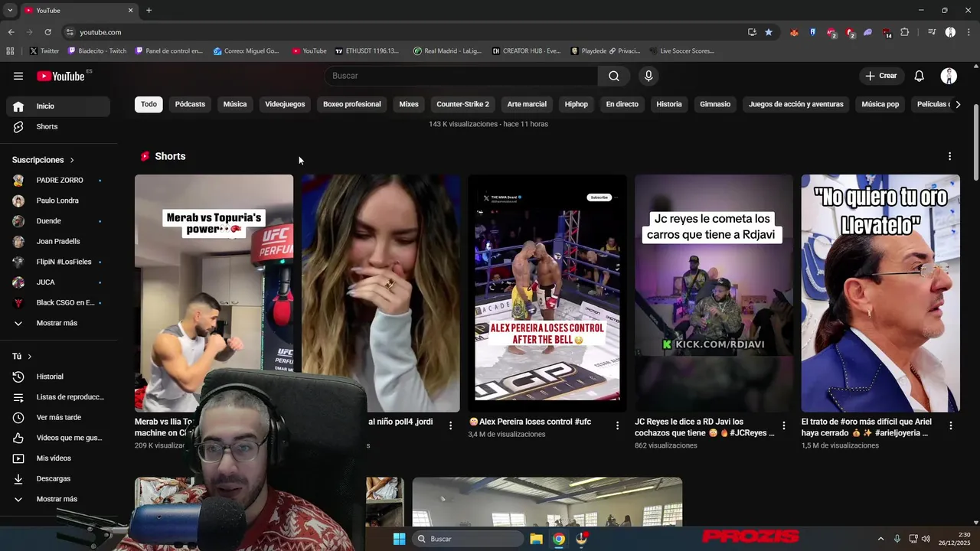Expand Suscripciones section chevron

click(72, 160)
